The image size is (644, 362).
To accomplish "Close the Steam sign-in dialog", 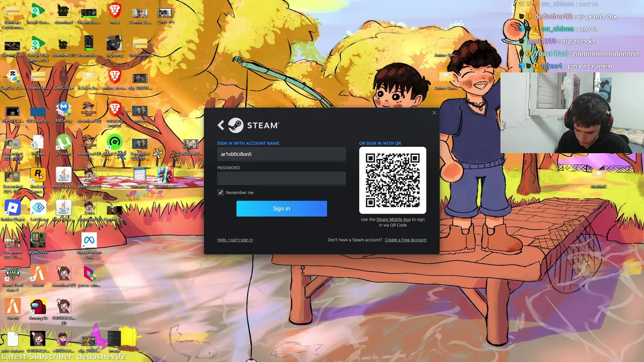I will [434, 113].
